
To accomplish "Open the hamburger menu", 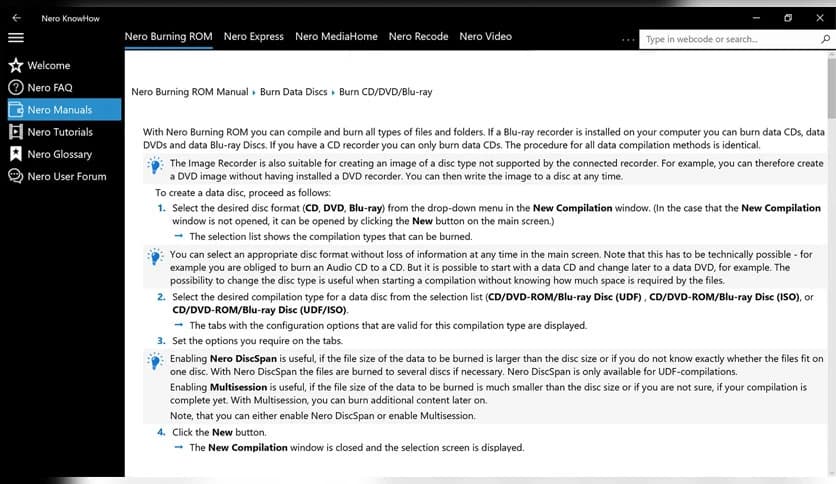I will (16, 37).
